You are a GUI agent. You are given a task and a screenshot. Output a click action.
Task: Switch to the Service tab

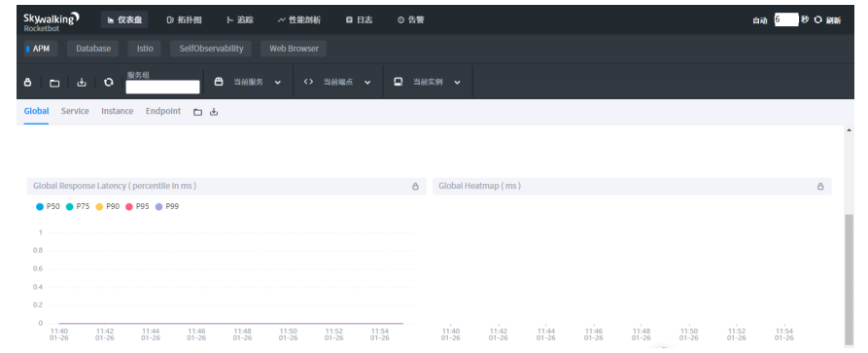click(75, 112)
